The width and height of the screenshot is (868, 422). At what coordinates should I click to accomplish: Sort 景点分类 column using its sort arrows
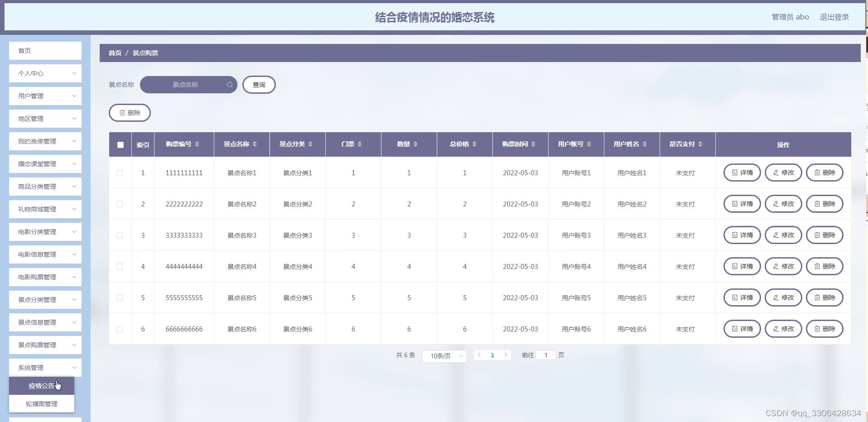click(x=310, y=144)
